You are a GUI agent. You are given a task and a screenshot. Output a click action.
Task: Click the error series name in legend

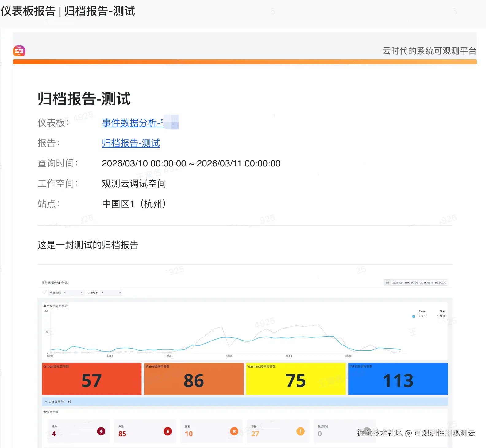pyautogui.click(x=423, y=316)
